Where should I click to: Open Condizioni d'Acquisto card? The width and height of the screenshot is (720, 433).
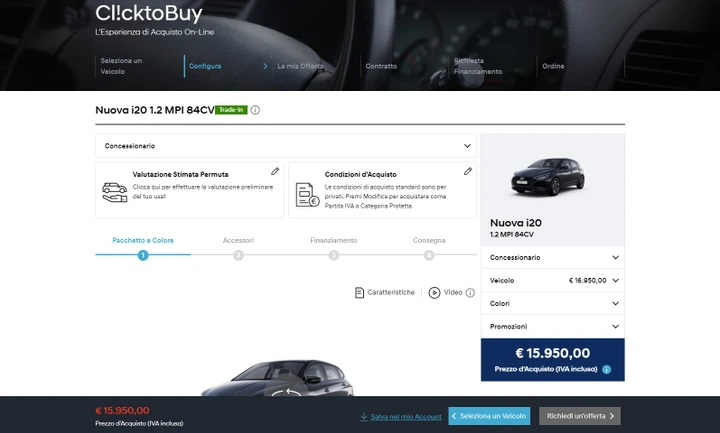point(382,190)
